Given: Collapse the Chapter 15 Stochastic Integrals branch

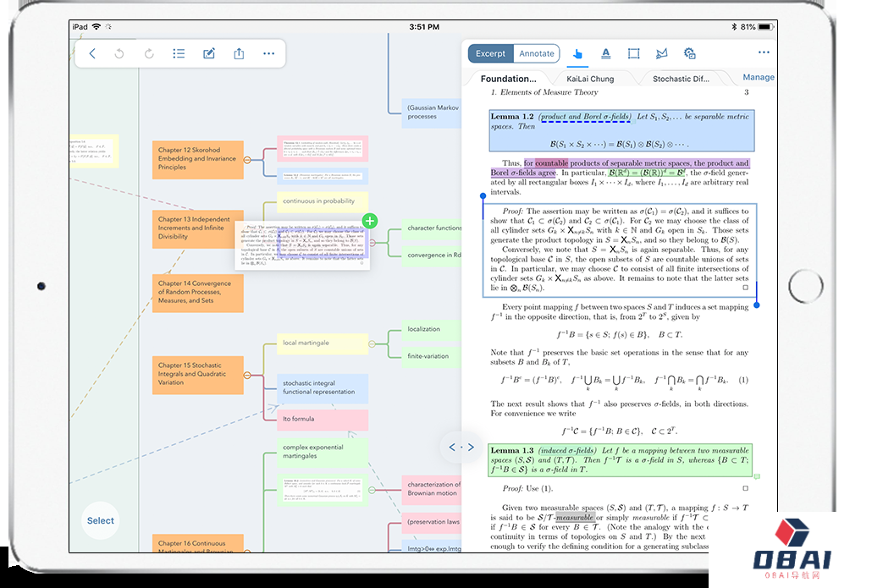Looking at the screenshot, I should pyautogui.click(x=247, y=374).
